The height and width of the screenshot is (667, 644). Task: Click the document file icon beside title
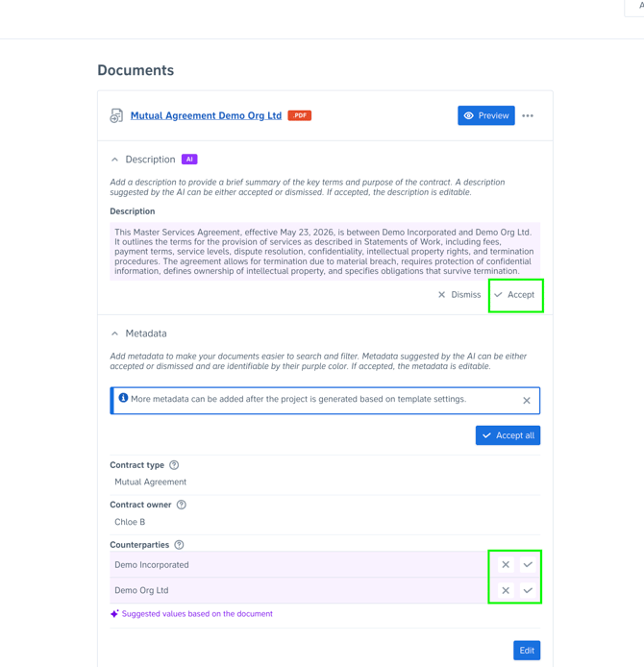(116, 115)
